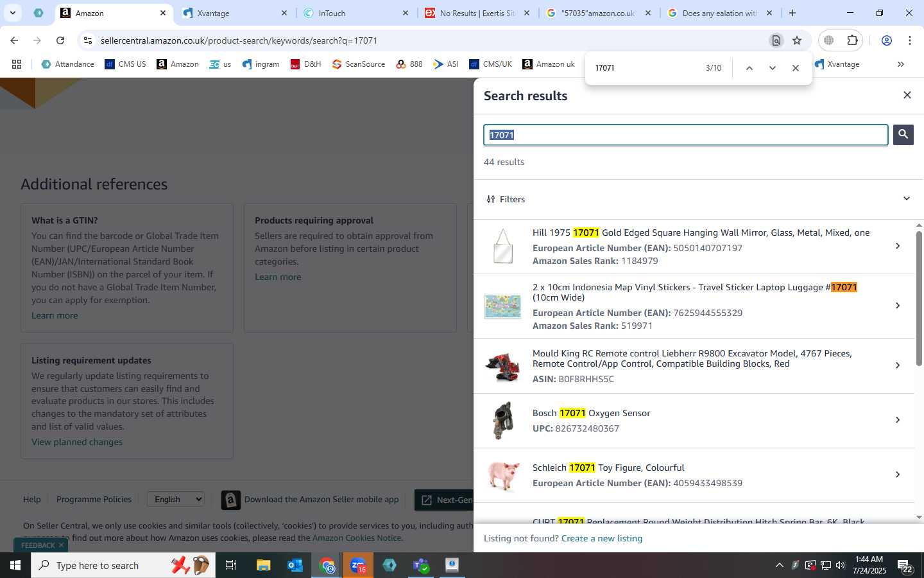Click Programme Policies footer link
Viewport: 924px width, 578px height.
pyautogui.click(x=94, y=499)
